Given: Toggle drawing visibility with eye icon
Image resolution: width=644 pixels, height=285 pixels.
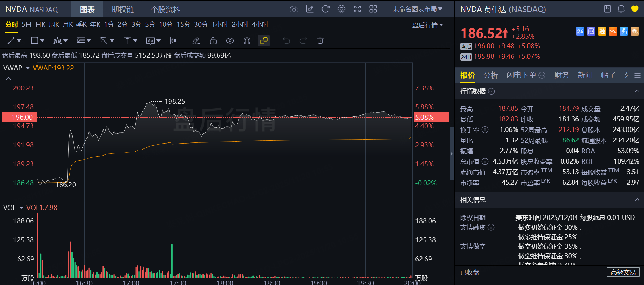Looking at the screenshot, I should 230,41.
